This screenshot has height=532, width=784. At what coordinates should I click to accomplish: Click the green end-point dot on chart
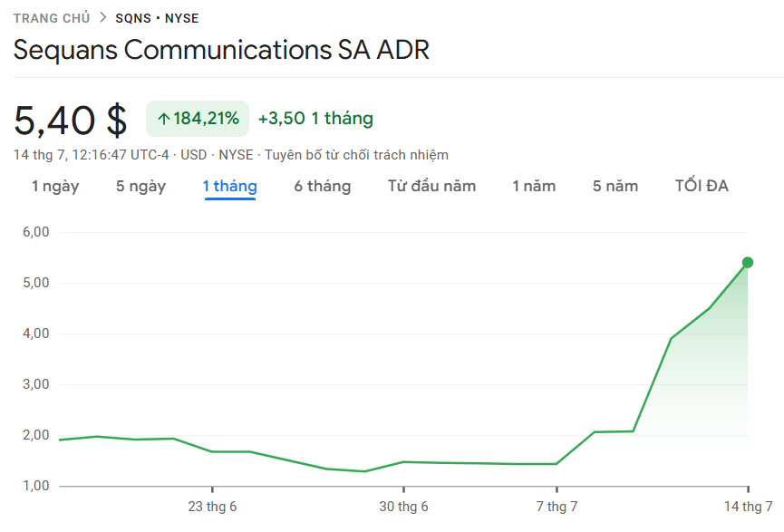[748, 263]
